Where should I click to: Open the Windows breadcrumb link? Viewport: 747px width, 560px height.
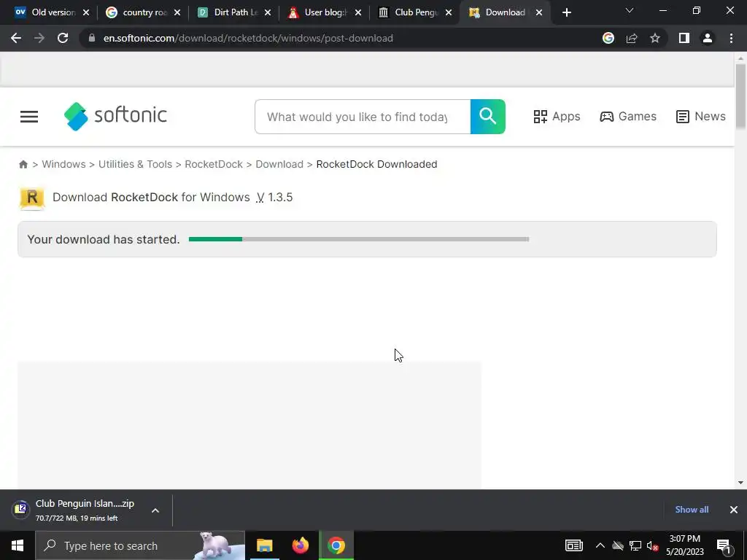[64, 164]
